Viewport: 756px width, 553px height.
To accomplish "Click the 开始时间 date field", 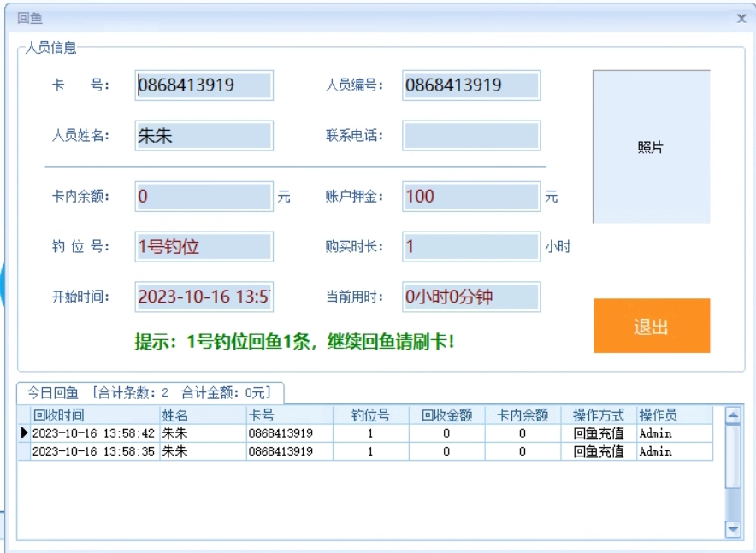I will (204, 297).
